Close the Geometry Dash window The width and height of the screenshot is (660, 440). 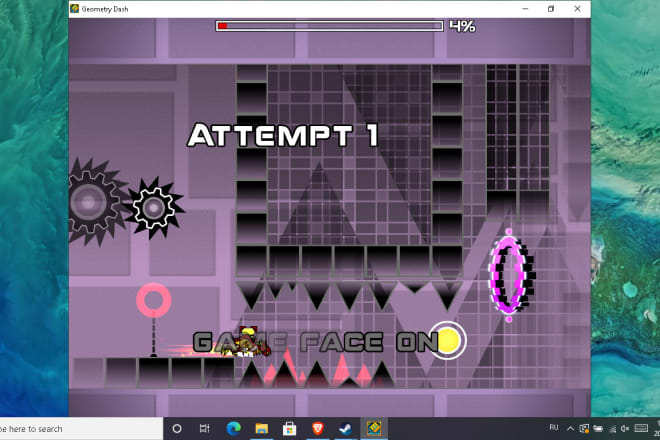[577, 9]
